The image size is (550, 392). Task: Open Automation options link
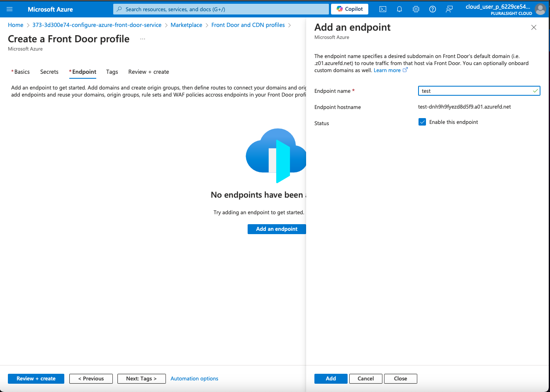(195, 379)
